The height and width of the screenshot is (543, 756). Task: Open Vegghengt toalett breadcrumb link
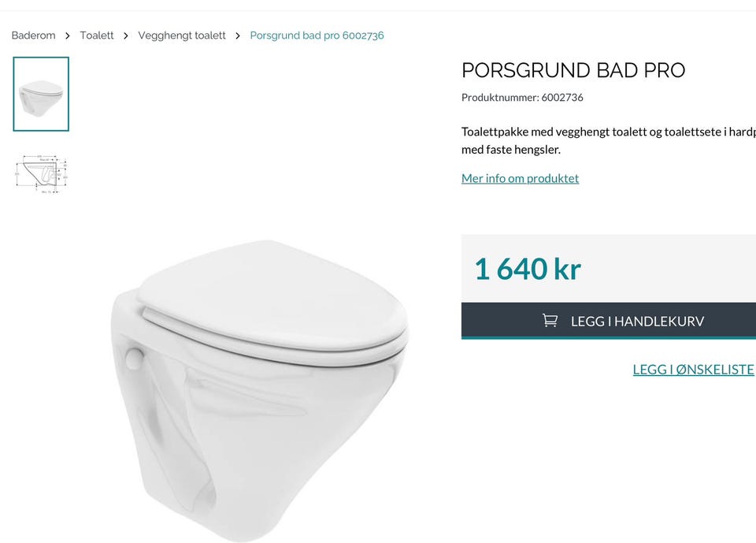[x=182, y=35]
